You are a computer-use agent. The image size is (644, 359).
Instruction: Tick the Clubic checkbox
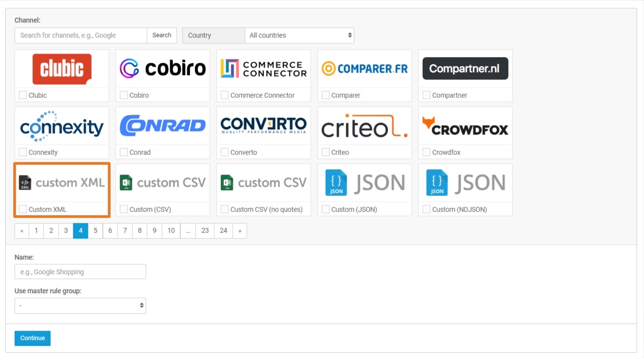[23, 95]
